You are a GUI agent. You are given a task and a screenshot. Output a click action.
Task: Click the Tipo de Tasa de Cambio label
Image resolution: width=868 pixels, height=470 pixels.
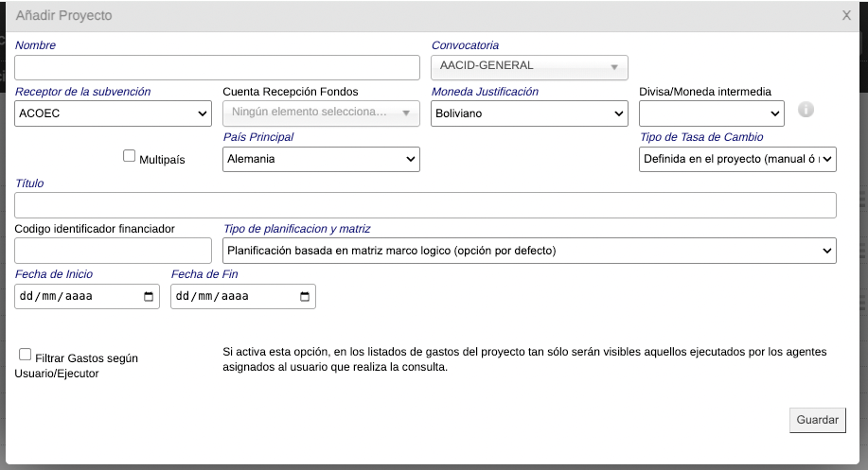click(x=701, y=137)
